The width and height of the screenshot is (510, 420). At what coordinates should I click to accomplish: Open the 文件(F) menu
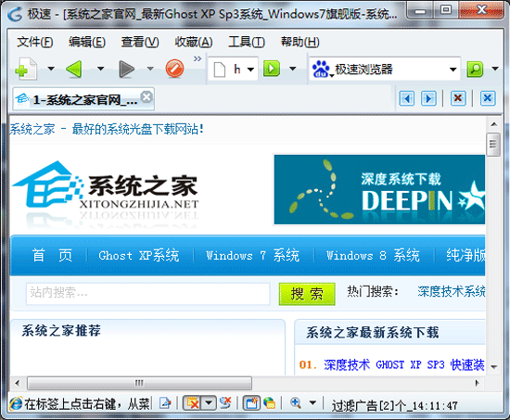point(35,42)
